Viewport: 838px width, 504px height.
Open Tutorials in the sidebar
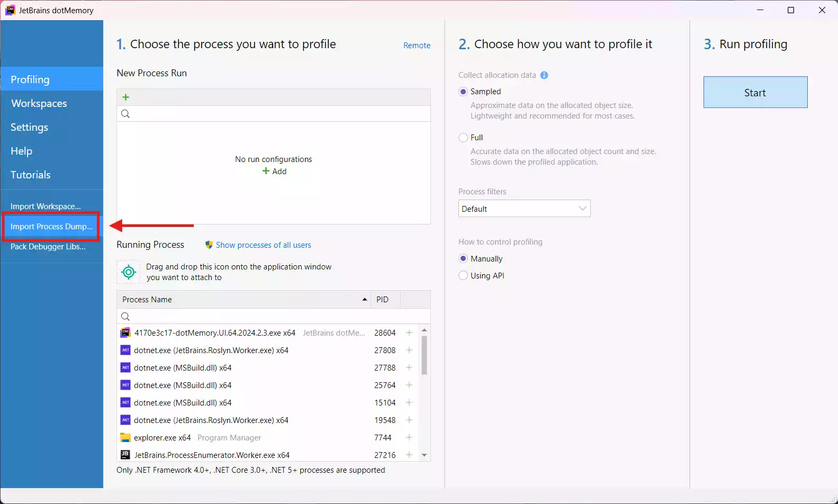pos(52,175)
